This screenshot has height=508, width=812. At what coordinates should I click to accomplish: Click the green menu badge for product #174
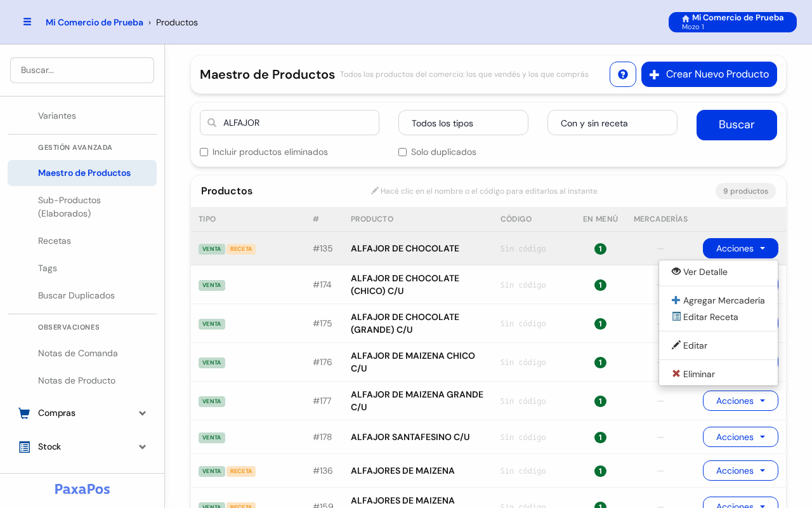(x=600, y=285)
